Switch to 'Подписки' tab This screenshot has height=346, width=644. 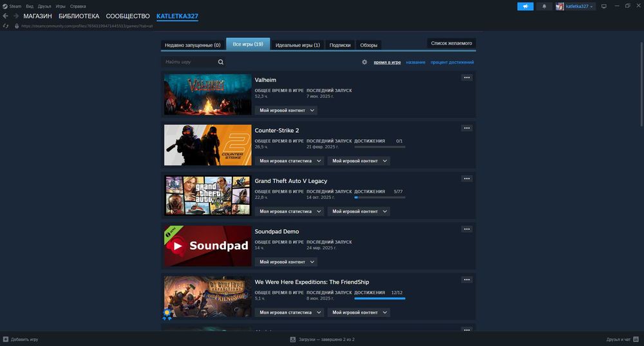pos(339,45)
